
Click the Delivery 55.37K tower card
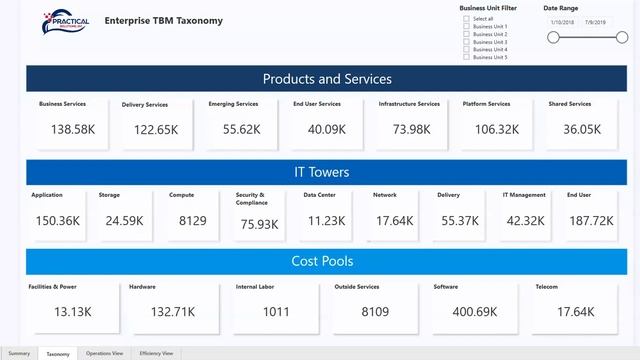pyautogui.click(x=460, y=216)
